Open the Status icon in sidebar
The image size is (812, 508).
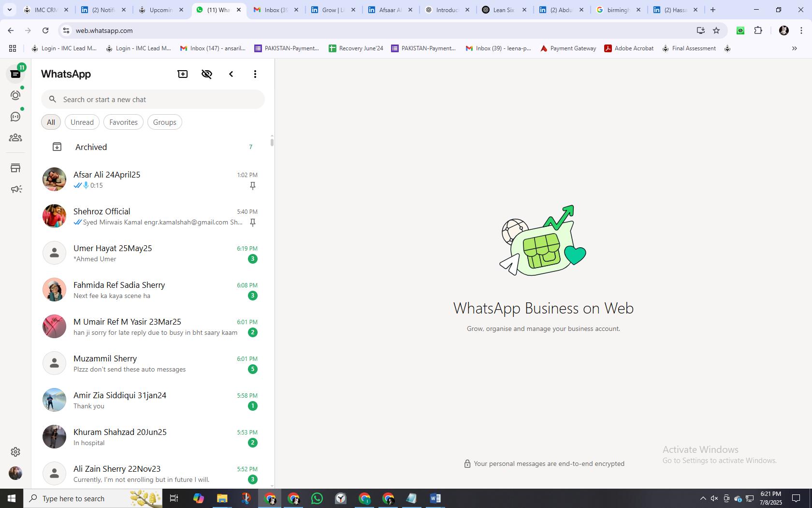tap(15, 95)
